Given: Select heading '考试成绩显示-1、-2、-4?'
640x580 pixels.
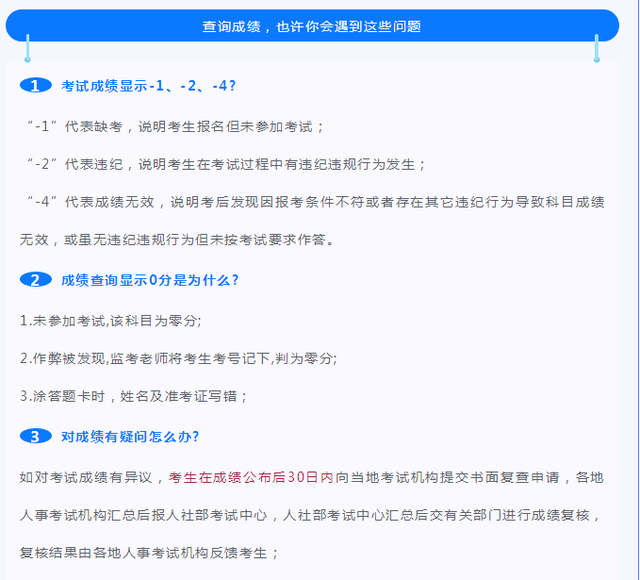Looking at the screenshot, I should click(x=149, y=86).
